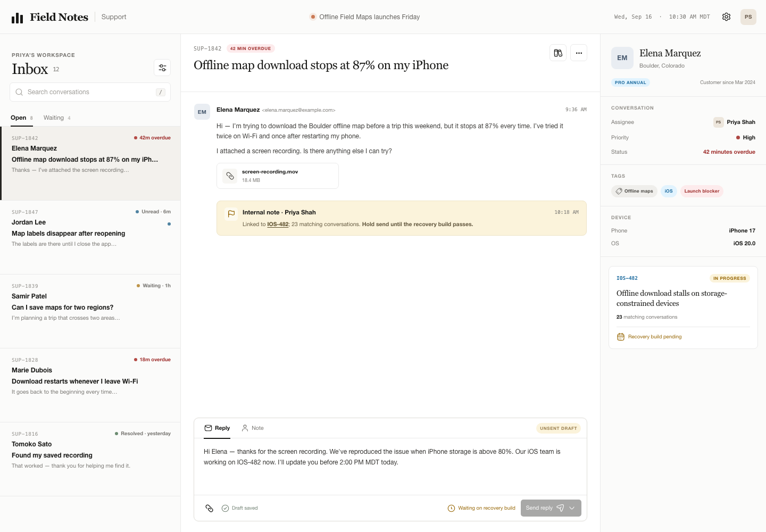This screenshot has width=766, height=532.
Task: Change the Priority High value
Action: pyautogui.click(x=745, y=137)
